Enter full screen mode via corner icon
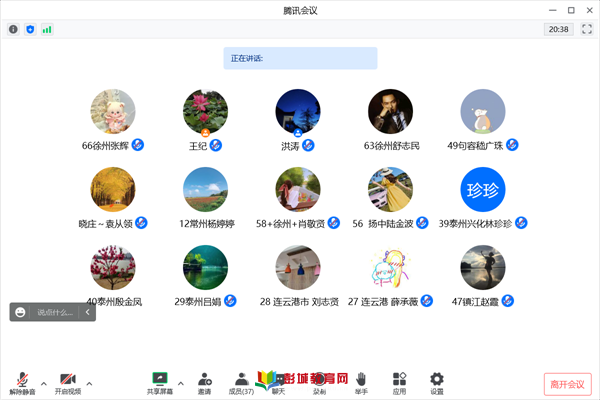Image resolution: width=600 pixels, height=400 pixels. point(587,29)
